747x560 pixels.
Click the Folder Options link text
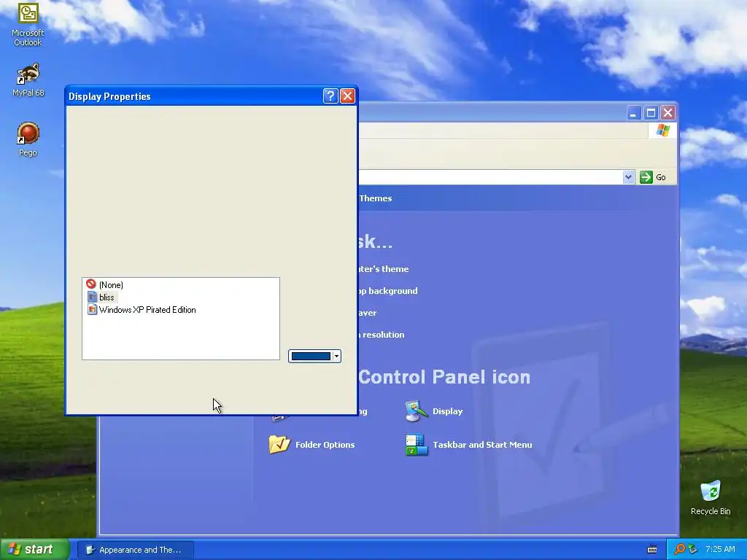[325, 445]
